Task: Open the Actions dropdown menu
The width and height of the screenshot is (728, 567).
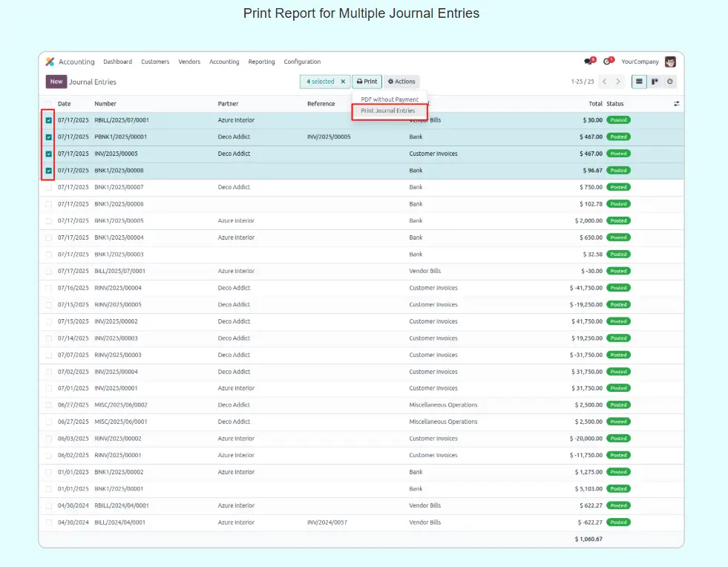Action: click(401, 82)
